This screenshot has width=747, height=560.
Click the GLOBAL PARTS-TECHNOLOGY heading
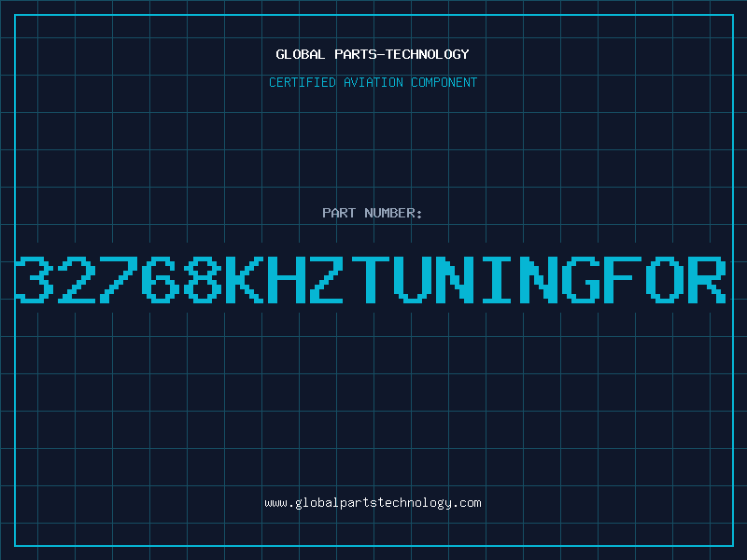pyautogui.click(x=373, y=54)
